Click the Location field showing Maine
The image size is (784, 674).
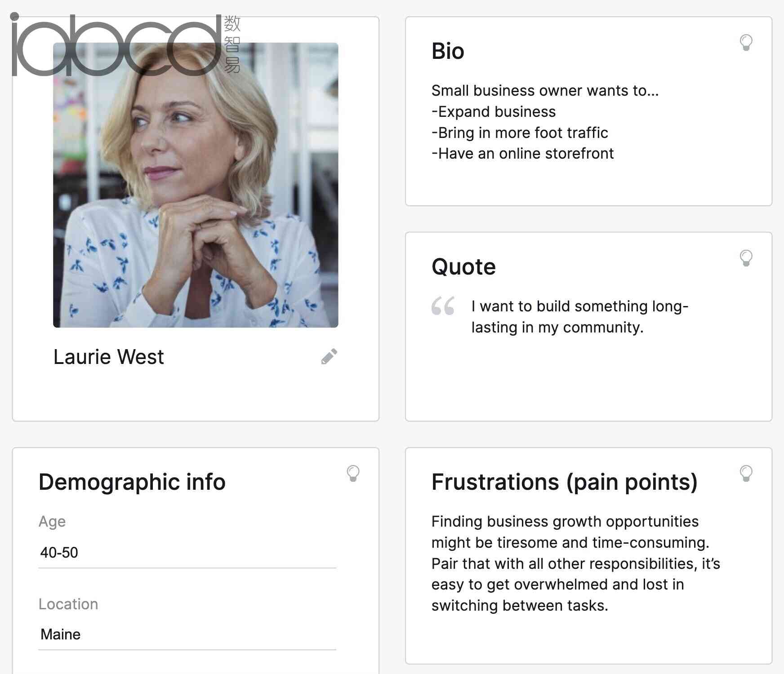coord(187,634)
